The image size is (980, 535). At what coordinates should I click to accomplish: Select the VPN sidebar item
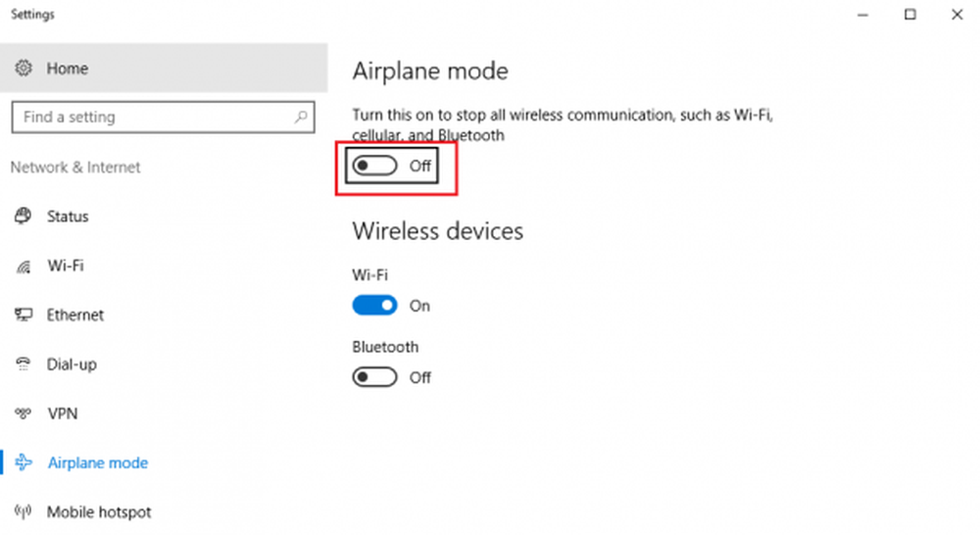[x=63, y=413]
